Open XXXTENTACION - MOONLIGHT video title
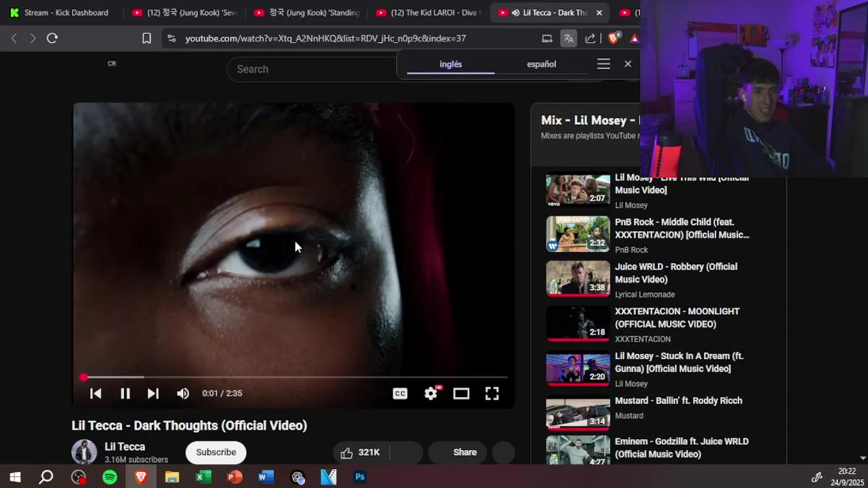868x488 pixels. [x=677, y=317]
